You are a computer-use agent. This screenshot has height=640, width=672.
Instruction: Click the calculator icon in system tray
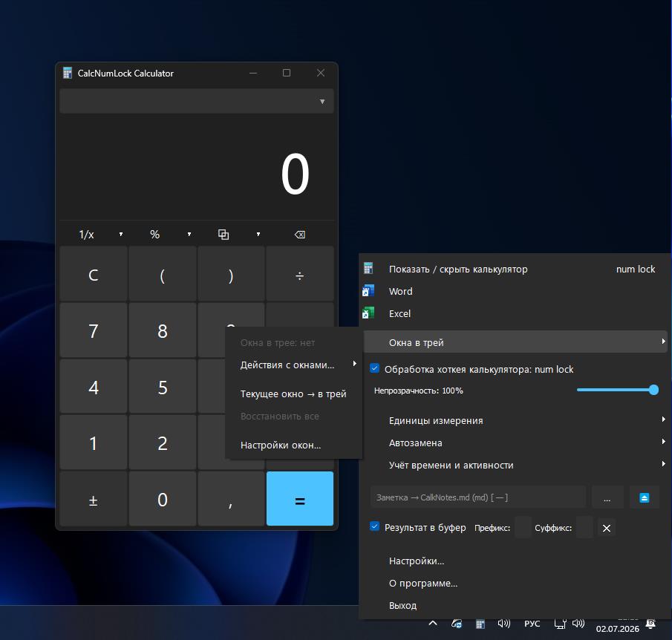click(x=480, y=624)
